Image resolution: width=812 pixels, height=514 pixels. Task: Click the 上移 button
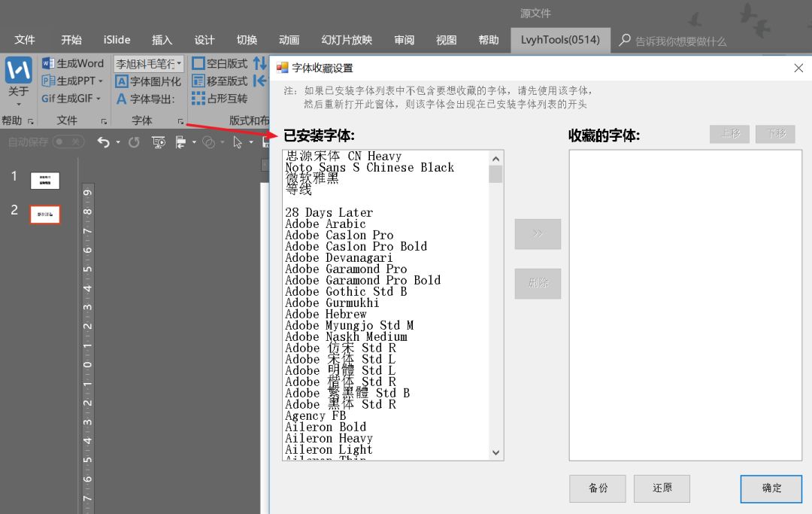coord(729,134)
